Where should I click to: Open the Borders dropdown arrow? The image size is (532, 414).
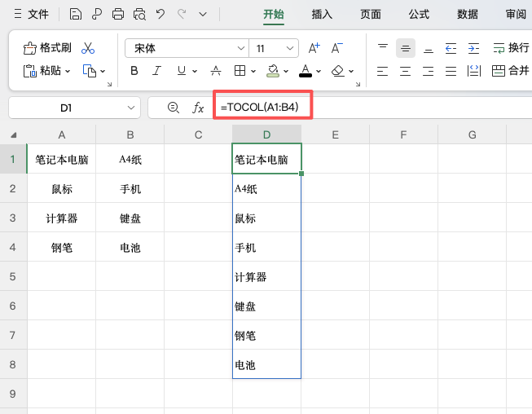click(253, 71)
